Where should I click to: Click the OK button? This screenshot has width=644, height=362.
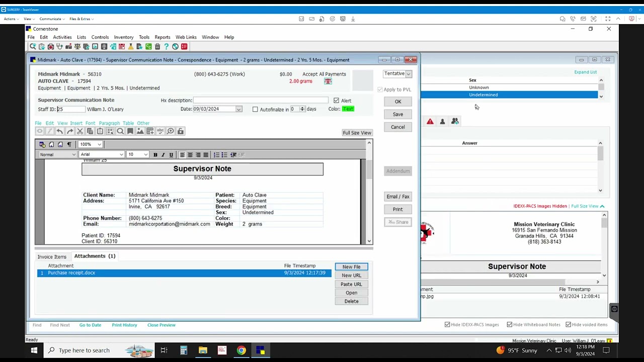point(398,102)
